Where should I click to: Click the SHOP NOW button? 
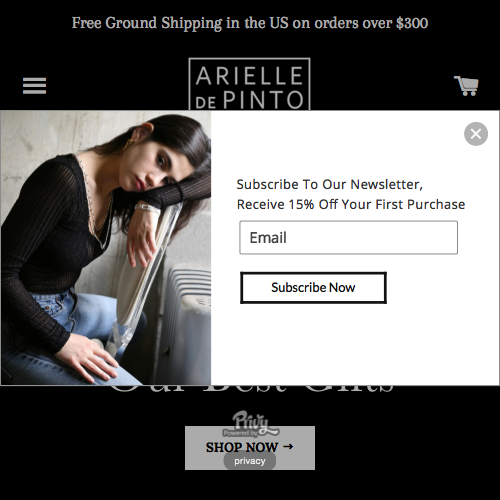tap(250, 448)
